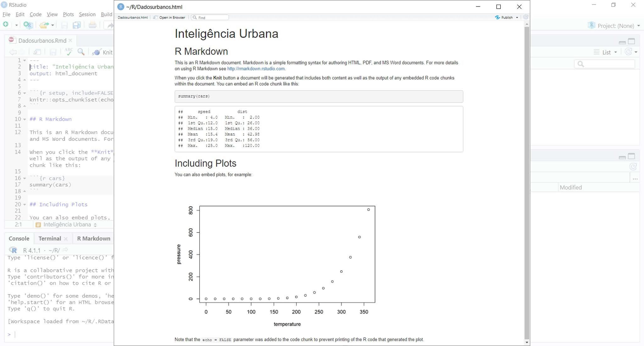The image size is (644, 346).
Task: Click the save icon in editor toolbar
Action: (x=53, y=52)
